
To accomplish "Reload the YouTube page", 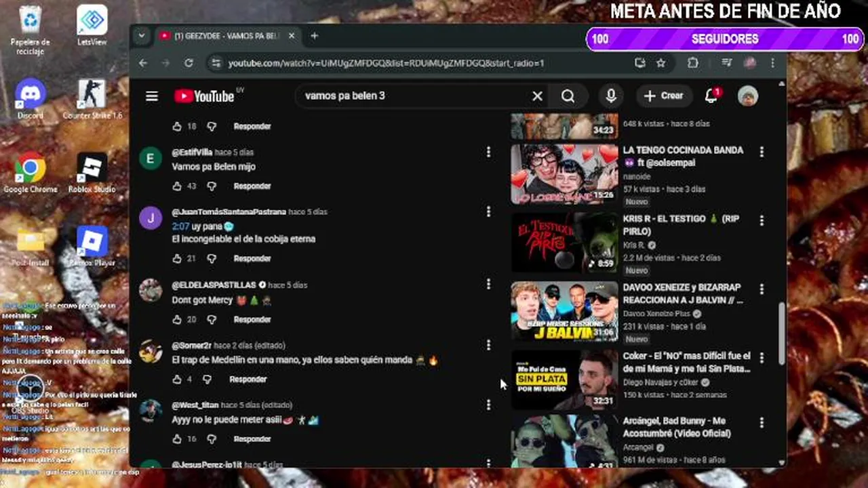I will click(x=189, y=63).
